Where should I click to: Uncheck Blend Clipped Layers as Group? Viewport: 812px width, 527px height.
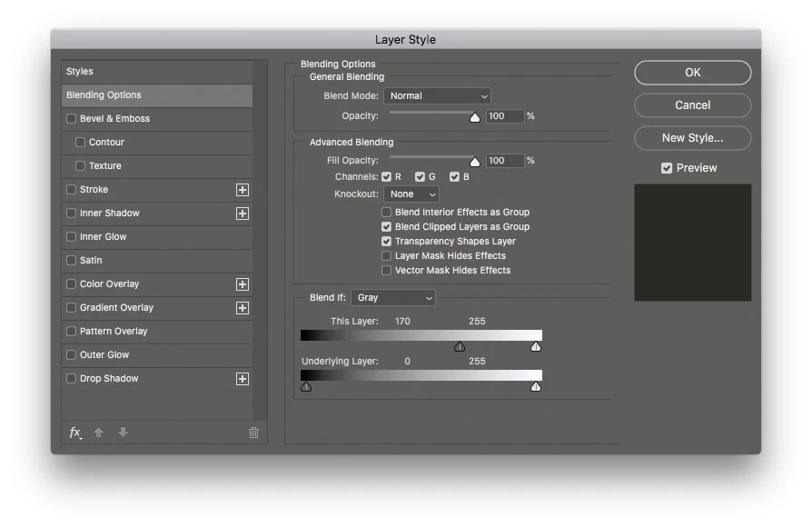click(386, 226)
